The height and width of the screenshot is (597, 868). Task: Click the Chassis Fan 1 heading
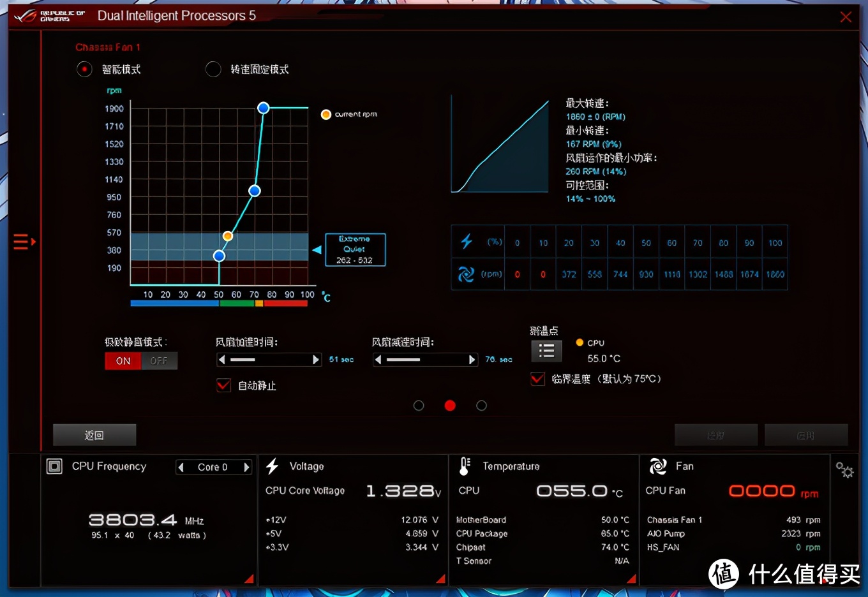tap(108, 47)
